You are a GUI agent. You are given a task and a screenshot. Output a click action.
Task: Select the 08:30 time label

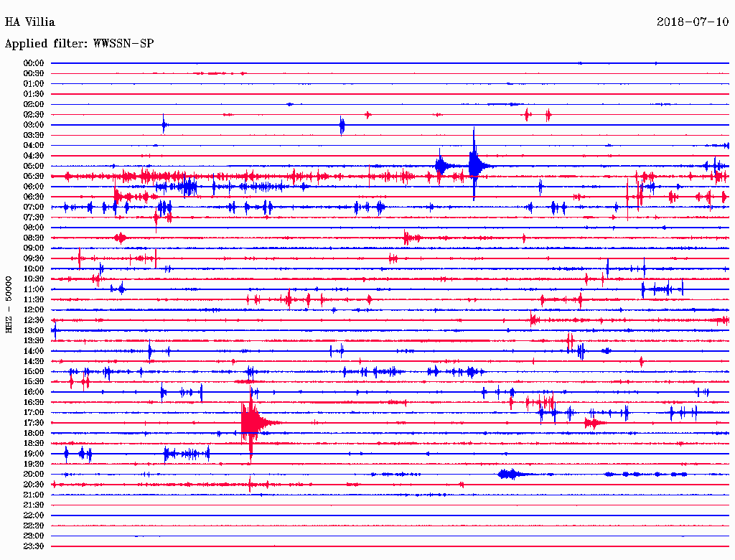click(34, 238)
